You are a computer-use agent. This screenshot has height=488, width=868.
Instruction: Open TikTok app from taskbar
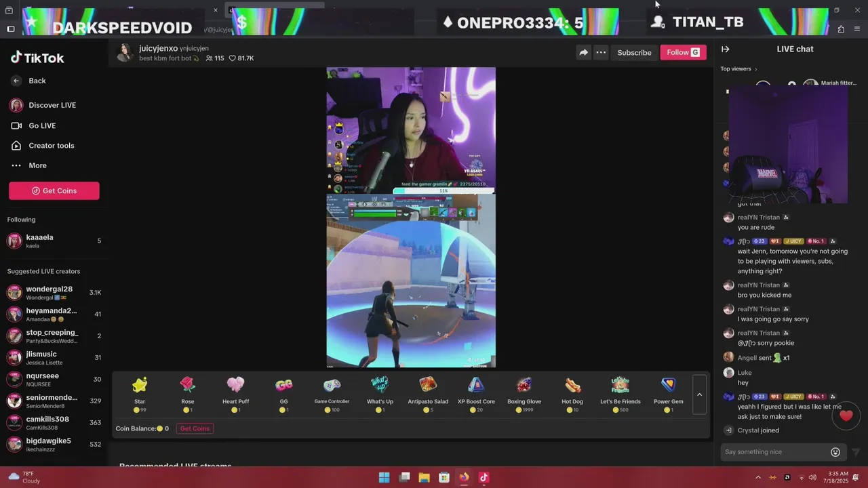484,477
